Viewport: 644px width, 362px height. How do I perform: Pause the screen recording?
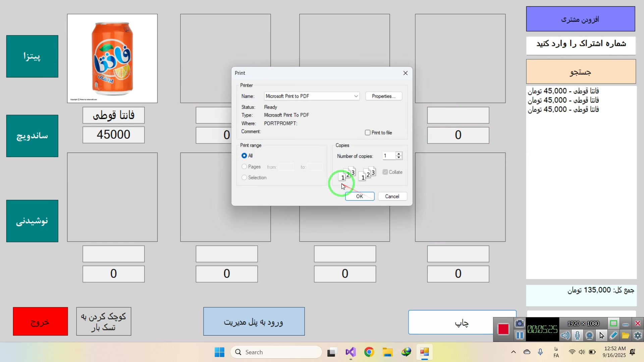(520, 336)
